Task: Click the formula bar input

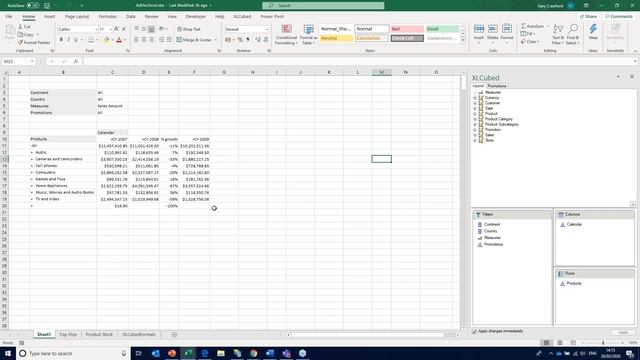Action: 359,61
